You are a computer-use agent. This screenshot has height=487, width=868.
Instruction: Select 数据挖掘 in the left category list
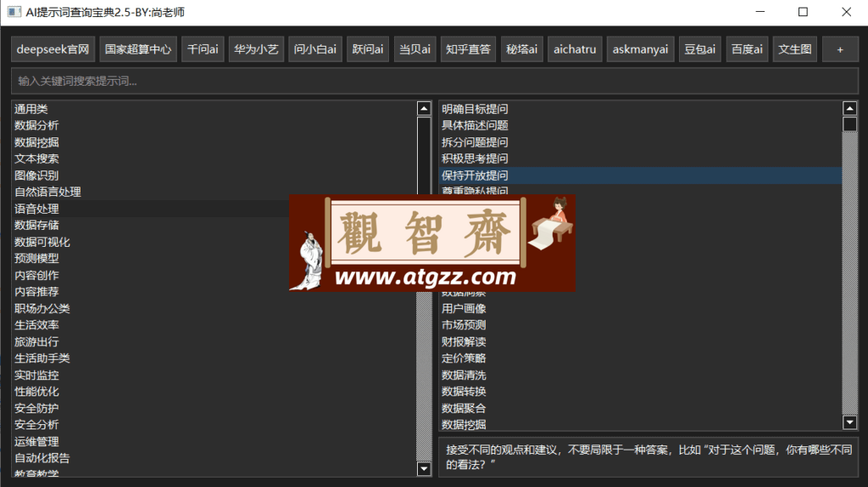(214, 143)
